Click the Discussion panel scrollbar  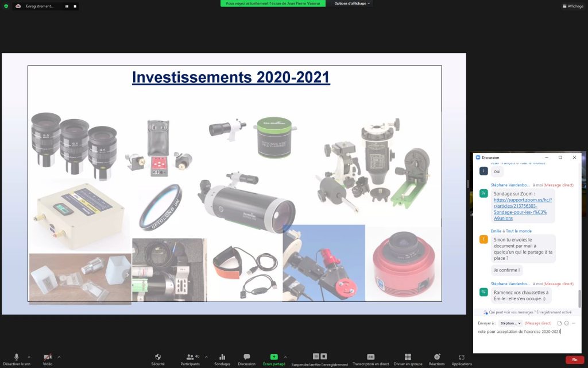coord(579,298)
